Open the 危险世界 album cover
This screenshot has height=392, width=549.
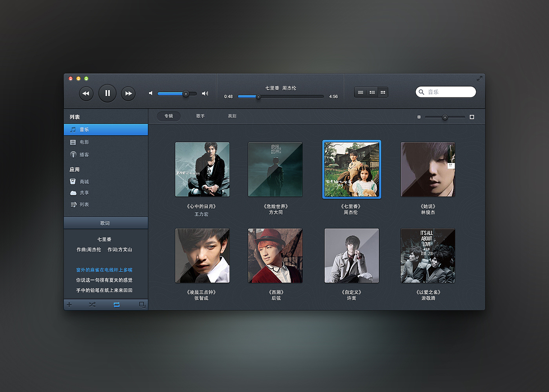(x=275, y=169)
